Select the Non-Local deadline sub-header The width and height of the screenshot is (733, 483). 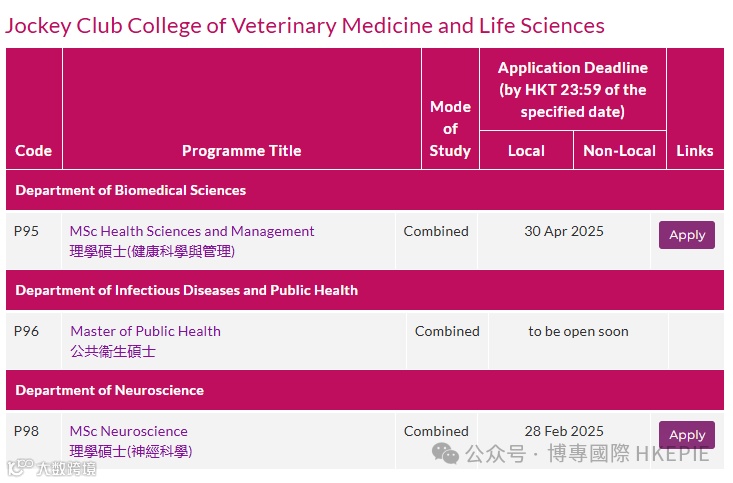pyautogui.click(x=619, y=151)
